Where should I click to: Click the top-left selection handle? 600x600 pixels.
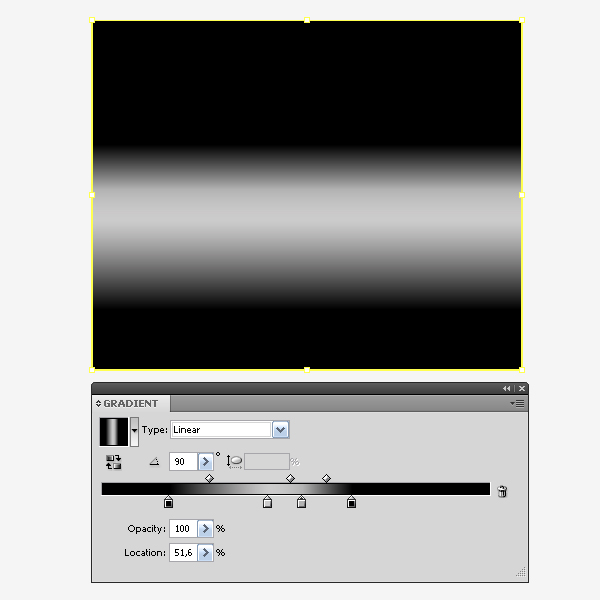point(92,20)
